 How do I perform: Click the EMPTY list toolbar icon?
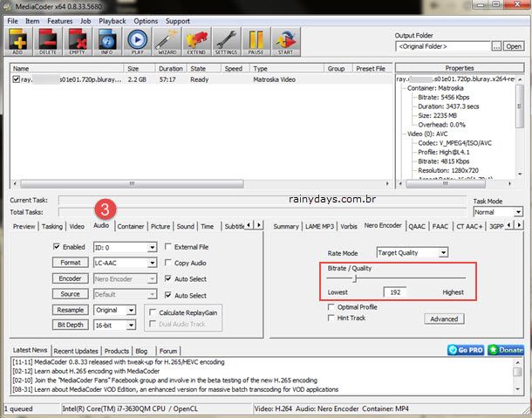click(78, 41)
